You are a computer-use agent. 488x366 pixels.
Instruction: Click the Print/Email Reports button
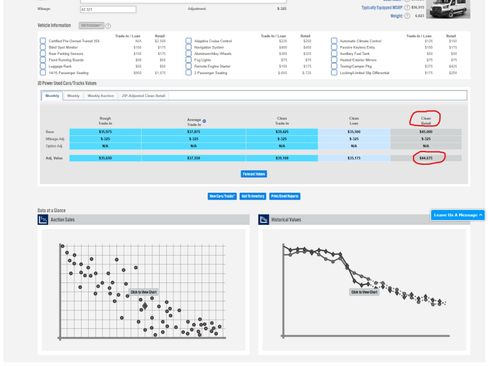point(285,196)
